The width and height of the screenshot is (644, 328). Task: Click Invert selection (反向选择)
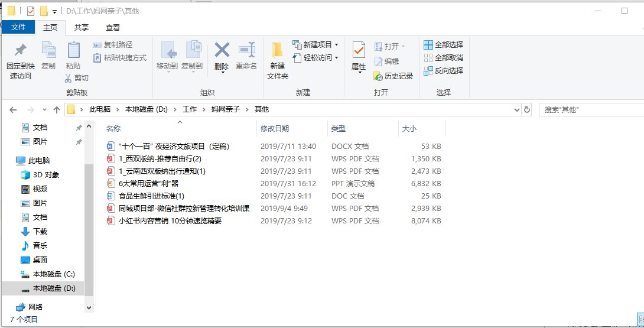(x=444, y=71)
